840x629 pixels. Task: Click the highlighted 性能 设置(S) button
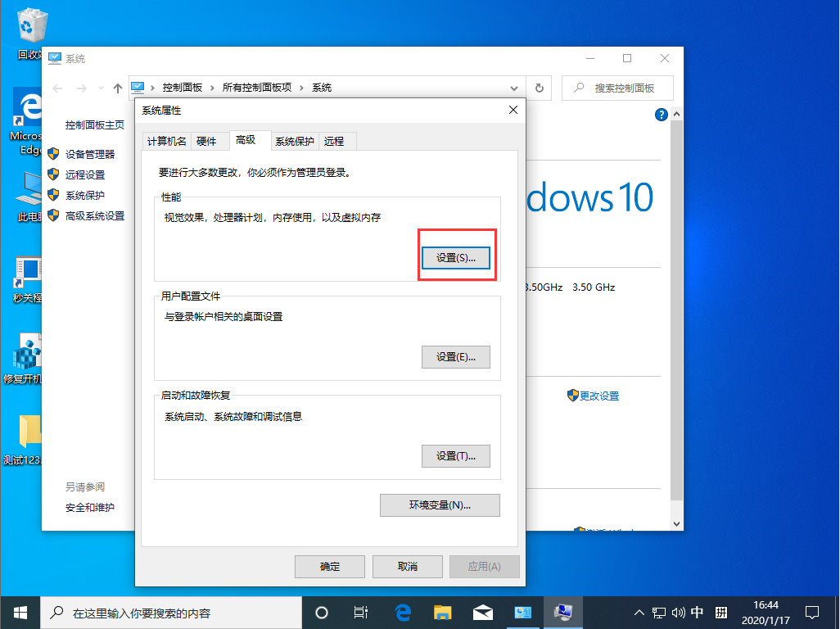click(x=456, y=257)
